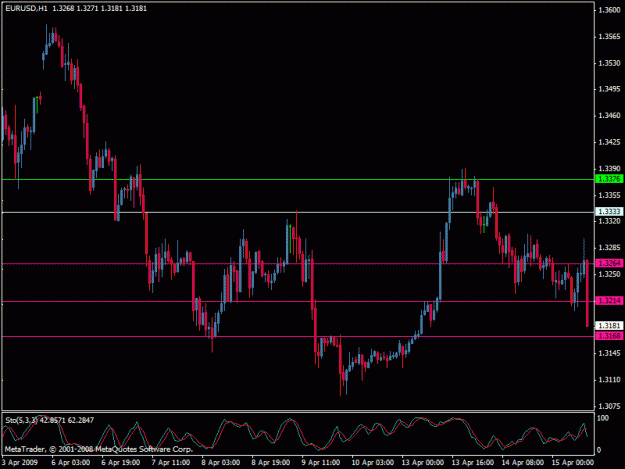Click the 9 Apr 11:00 time label
The height and width of the screenshot is (469, 625).
click(x=320, y=462)
